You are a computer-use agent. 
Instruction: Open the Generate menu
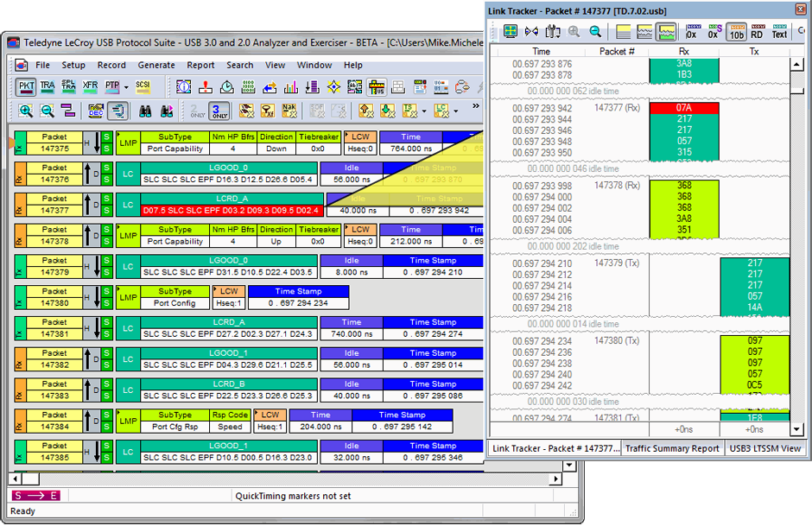[x=156, y=66]
